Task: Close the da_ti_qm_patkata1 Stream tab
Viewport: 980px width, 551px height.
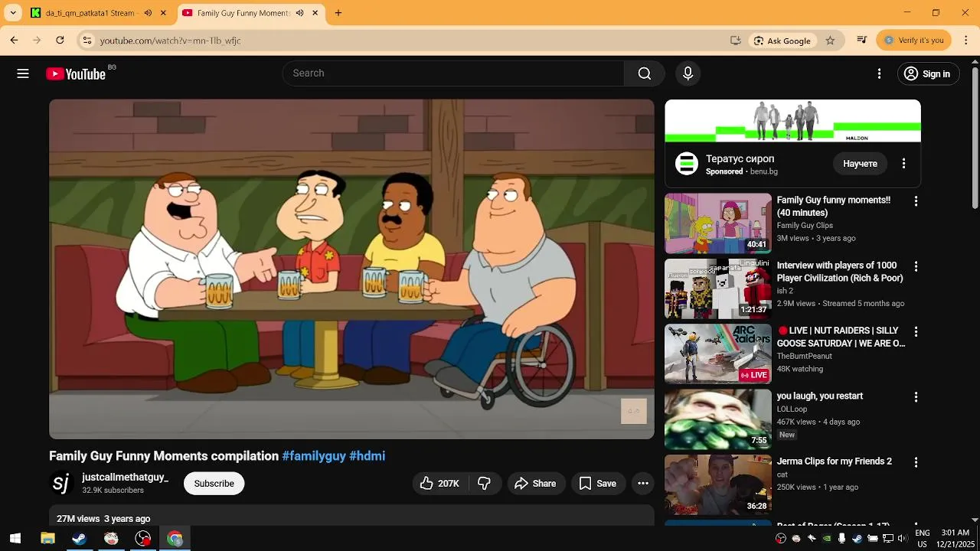Action: (x=162, y=13)
